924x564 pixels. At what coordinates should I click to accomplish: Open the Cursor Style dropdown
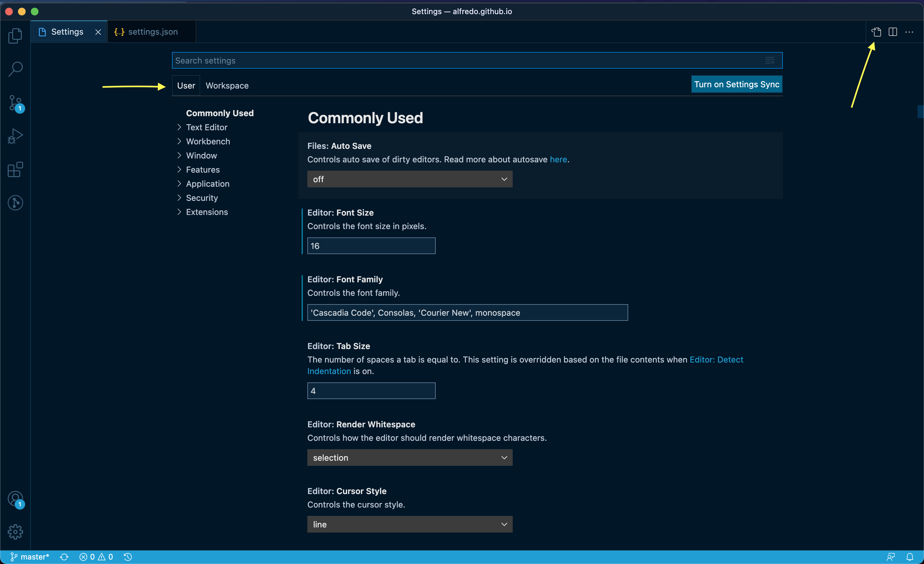[x=409, y=524]
